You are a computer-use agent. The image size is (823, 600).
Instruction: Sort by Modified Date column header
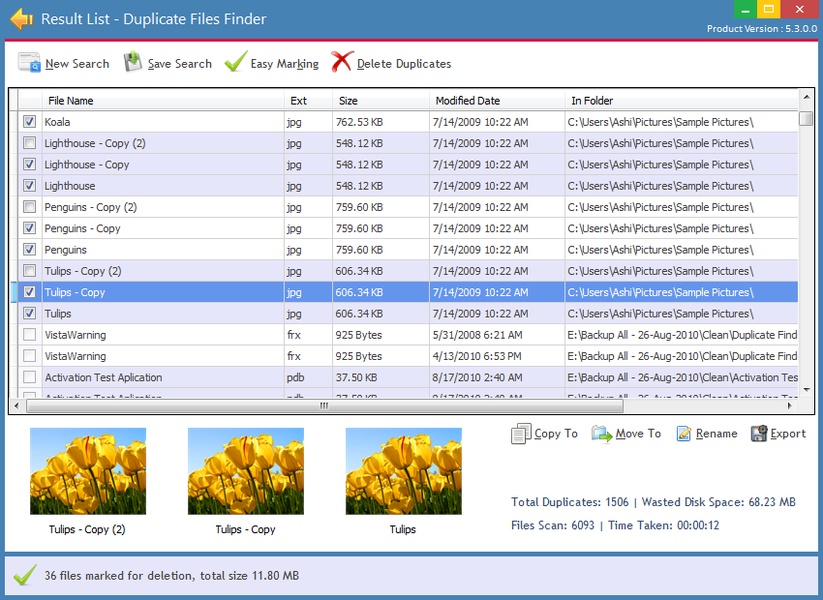tap(467, 100)
